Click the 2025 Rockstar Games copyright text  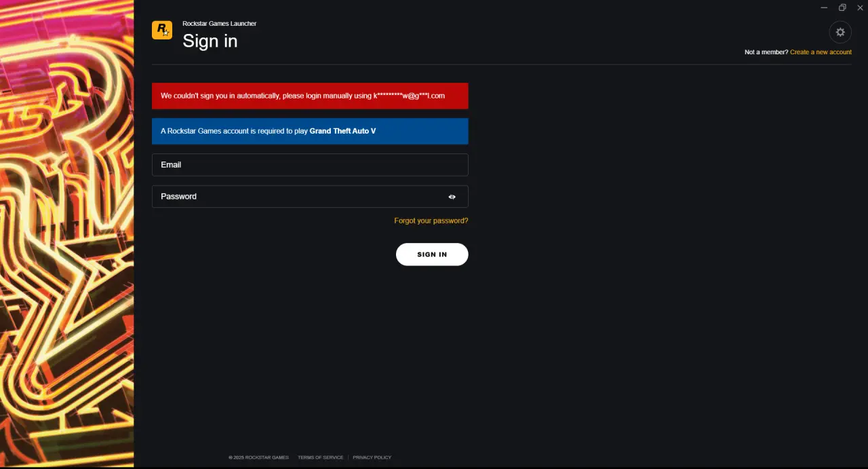pyautogui.click(x=258, y=457)
